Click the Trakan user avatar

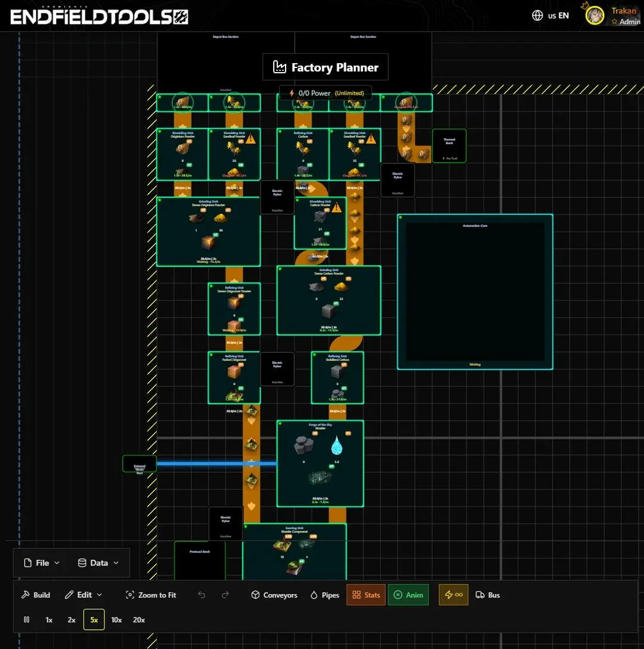coord(595,15)
